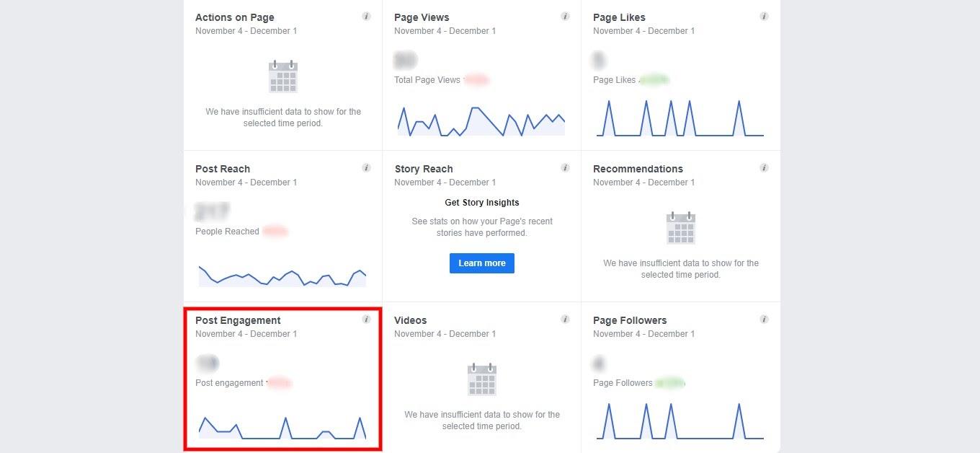This screenshot has height=453, width=980.
Task: Click the Page Views info icon
Action: [566, 16]
